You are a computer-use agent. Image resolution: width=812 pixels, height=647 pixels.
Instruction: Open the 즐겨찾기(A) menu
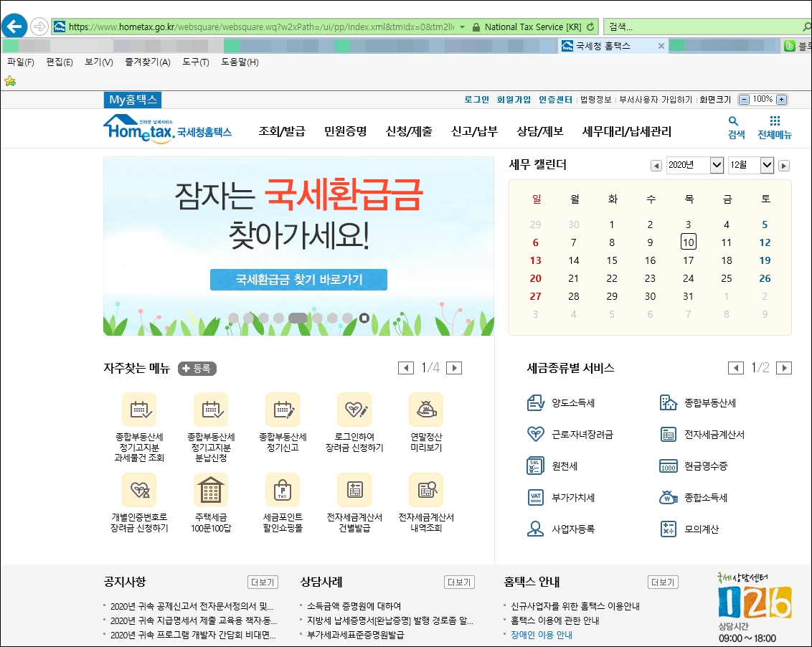coord(148,62)
